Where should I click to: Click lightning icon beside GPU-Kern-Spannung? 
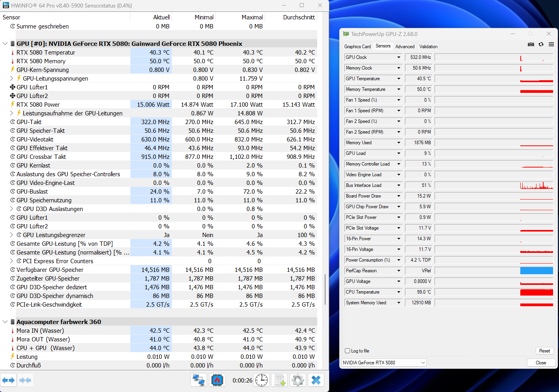point(13,70)
